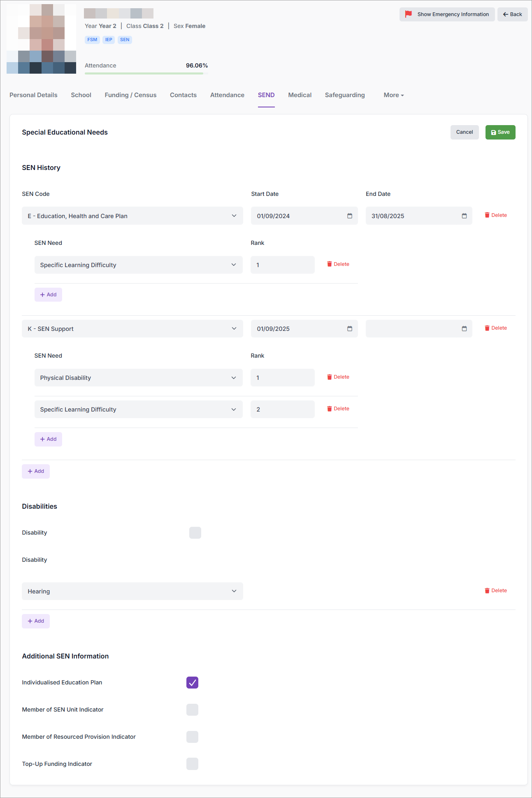Screen dimensions: 532x798
Task: Open the Safeguarding tab
Action: [344, 95]
